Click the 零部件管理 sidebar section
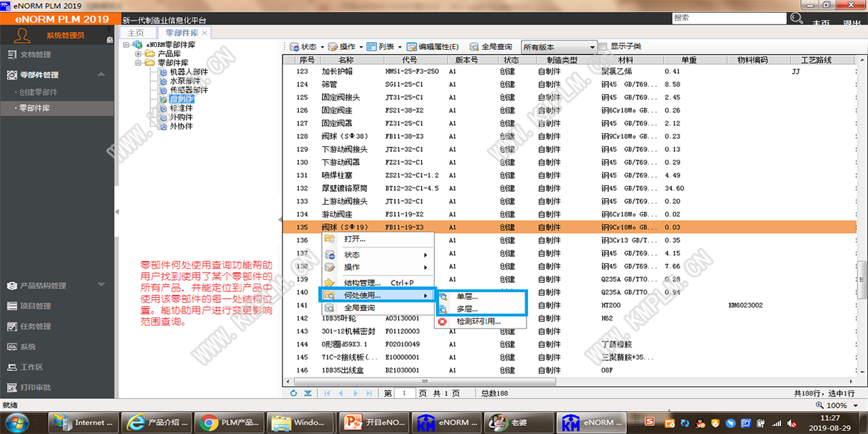Screen dimensions: 868x434 [57, 75]
